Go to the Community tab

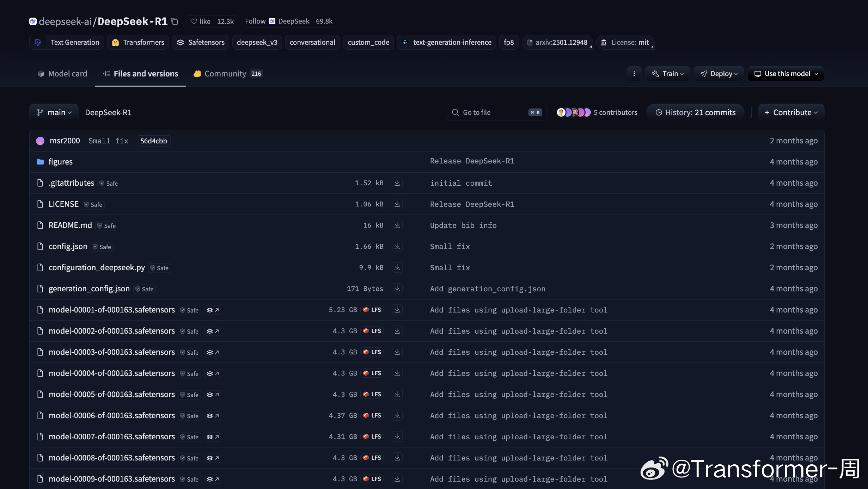pos(228,74)
